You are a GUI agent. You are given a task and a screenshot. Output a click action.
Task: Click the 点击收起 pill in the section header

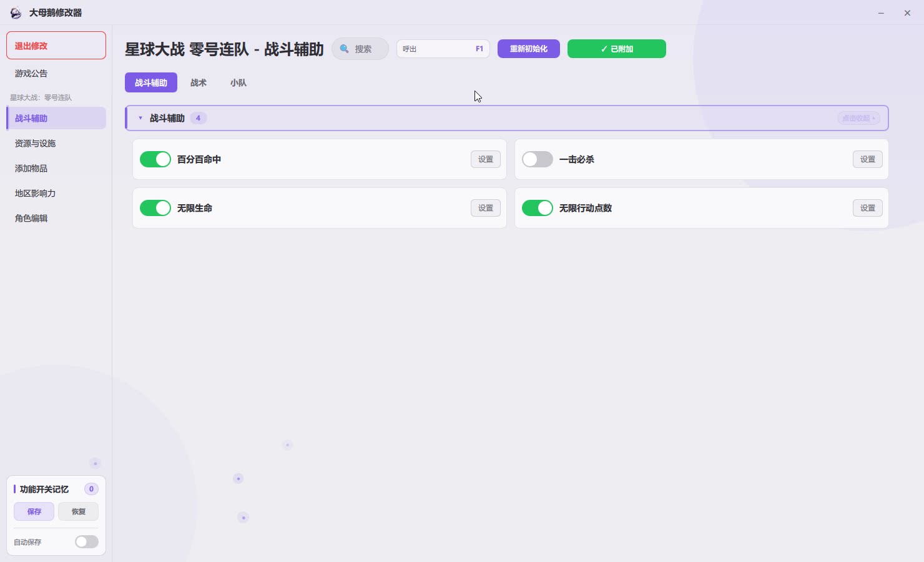[x=858, y=118]
